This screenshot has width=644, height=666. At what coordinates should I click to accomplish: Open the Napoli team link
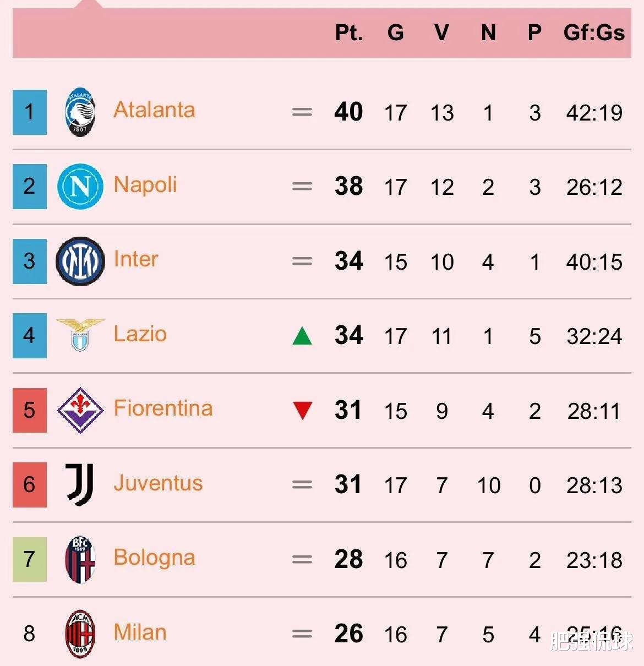[x=145, y=185]
